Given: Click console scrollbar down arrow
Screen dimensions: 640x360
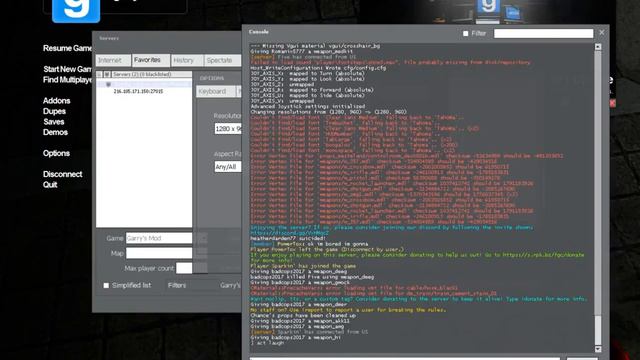Looking at the screenshot, I should [598, 349].
